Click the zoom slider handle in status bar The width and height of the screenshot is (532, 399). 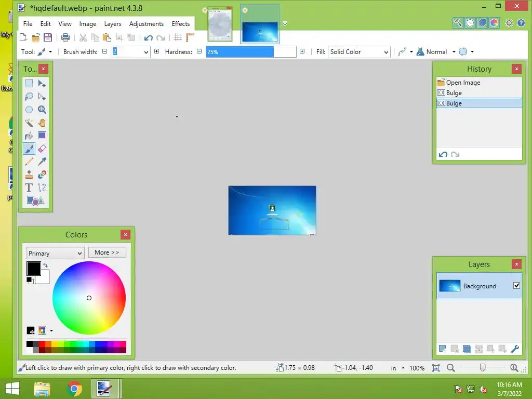[x=483, y=367]
